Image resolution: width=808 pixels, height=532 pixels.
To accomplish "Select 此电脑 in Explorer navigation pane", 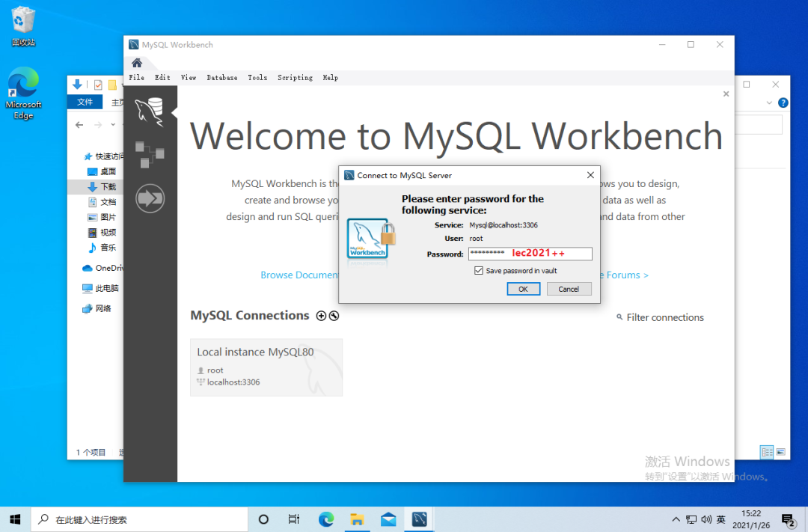I will [x=100, y=288].
